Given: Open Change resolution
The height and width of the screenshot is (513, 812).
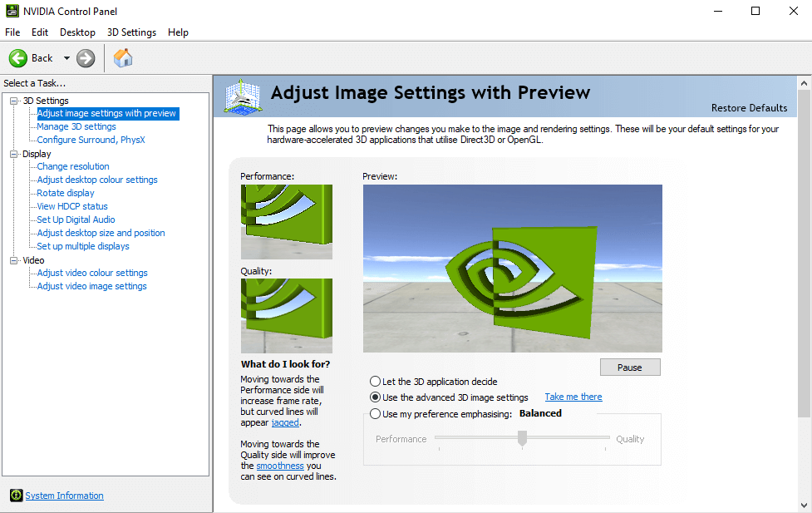Looking at the screenshot, I should [73, 166].
